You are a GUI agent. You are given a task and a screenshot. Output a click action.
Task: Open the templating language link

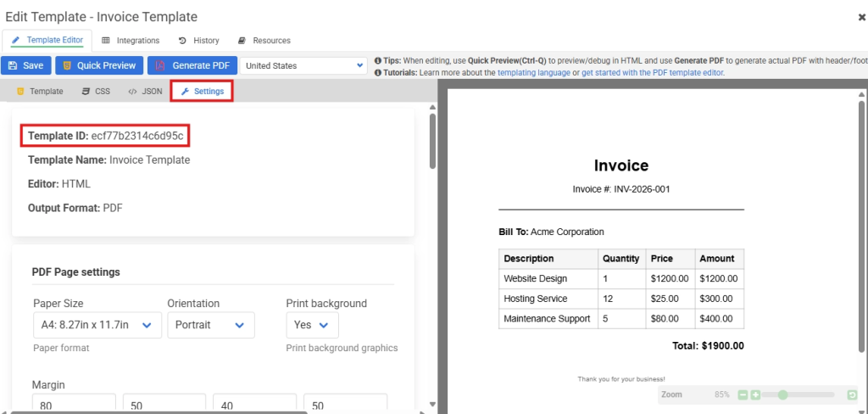[534, 73]
